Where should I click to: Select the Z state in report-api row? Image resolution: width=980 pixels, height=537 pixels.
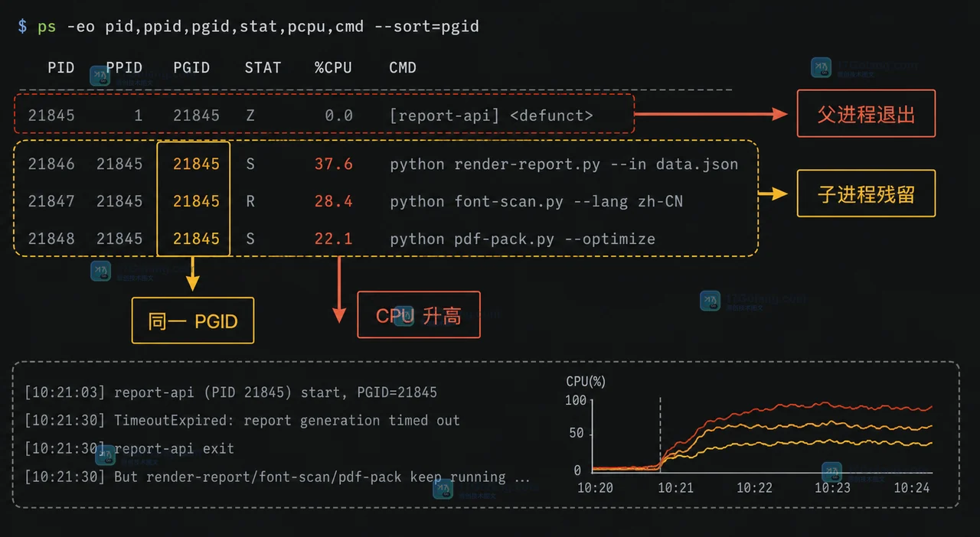coord(250,116)
